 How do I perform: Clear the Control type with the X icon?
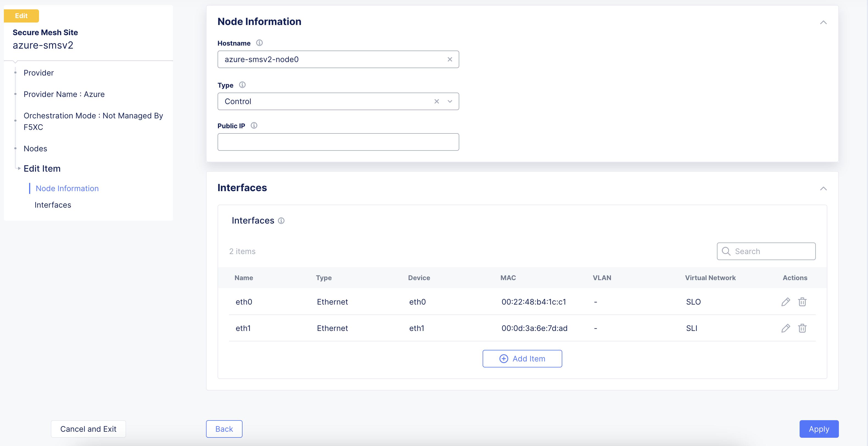coord(437,101)
